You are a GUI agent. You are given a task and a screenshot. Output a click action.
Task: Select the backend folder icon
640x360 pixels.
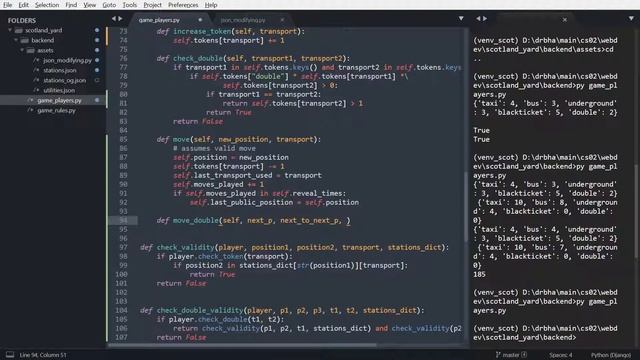tap(24, 40)
